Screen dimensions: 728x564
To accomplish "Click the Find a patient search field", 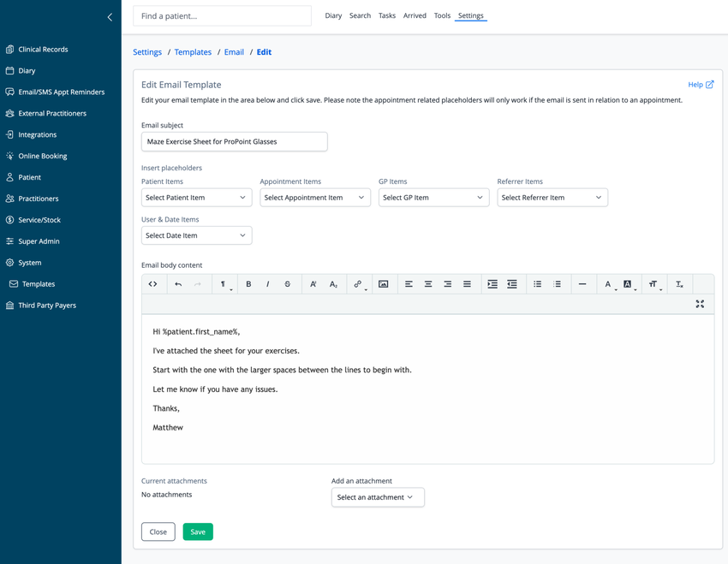I will [x=222, y=15].
